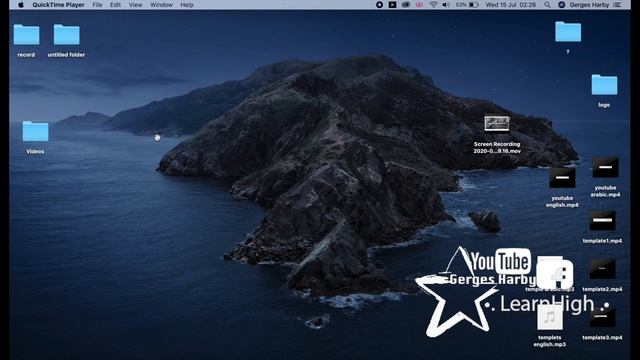Click the Siri icon in menu bar
Image resolution: width=640 pixels, height=360 pixels.
coord(562,5)
